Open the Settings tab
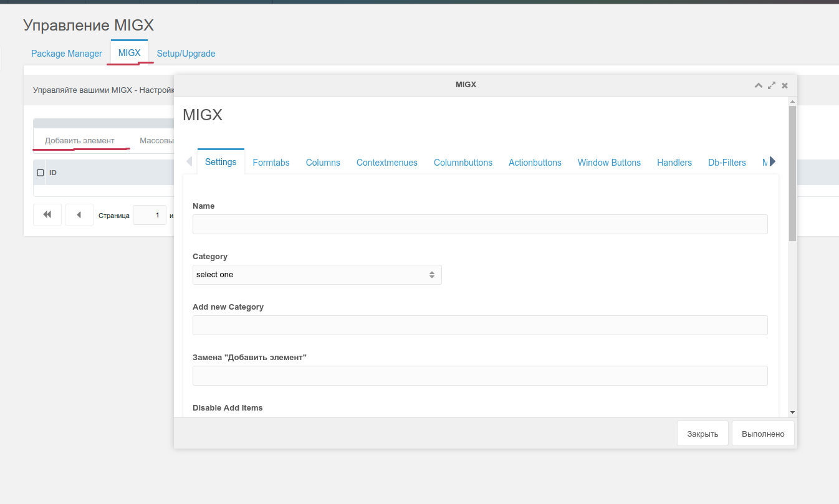Viewport: 839px width, 504px height. pyautogui.click(x=221, y=162)
